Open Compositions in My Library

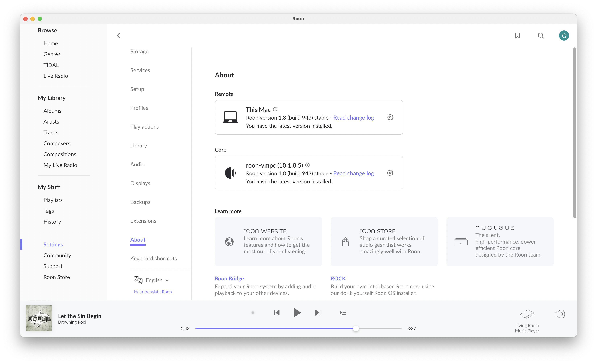60,154
